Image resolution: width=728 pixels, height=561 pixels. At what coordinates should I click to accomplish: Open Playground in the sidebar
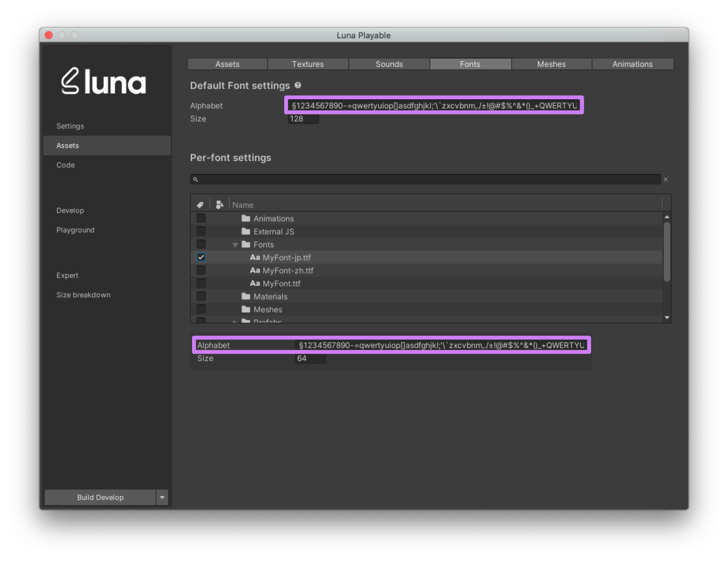coord(107,230)
